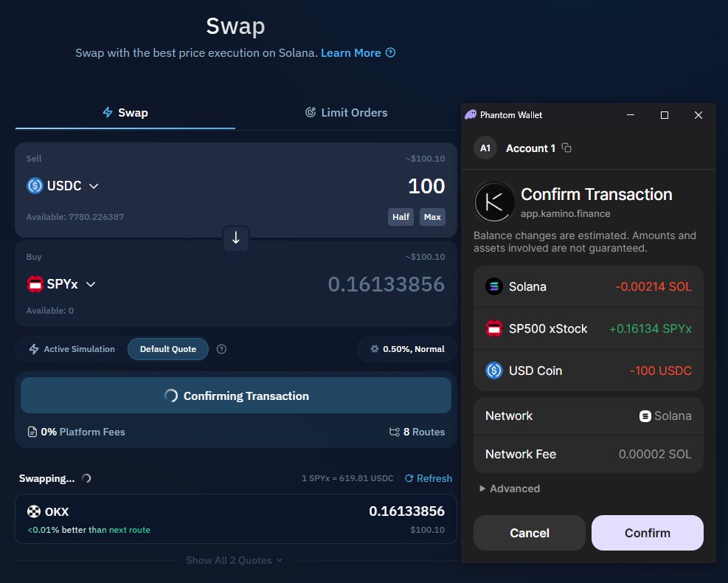The image size is (728, 583).
Task: Select Max available balance
Action: pyautogui.click(x=432, y=217)
